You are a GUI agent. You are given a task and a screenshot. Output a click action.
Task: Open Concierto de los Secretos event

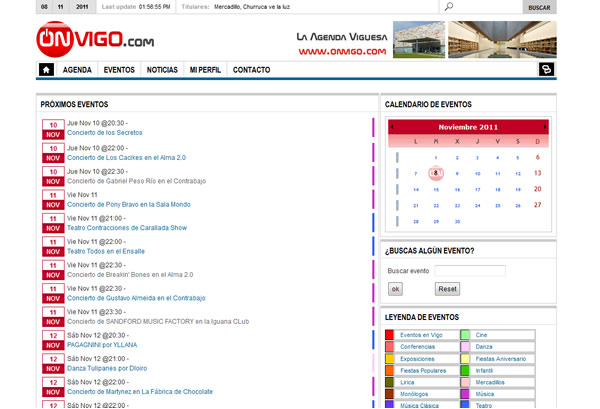[x=105, y=133]
